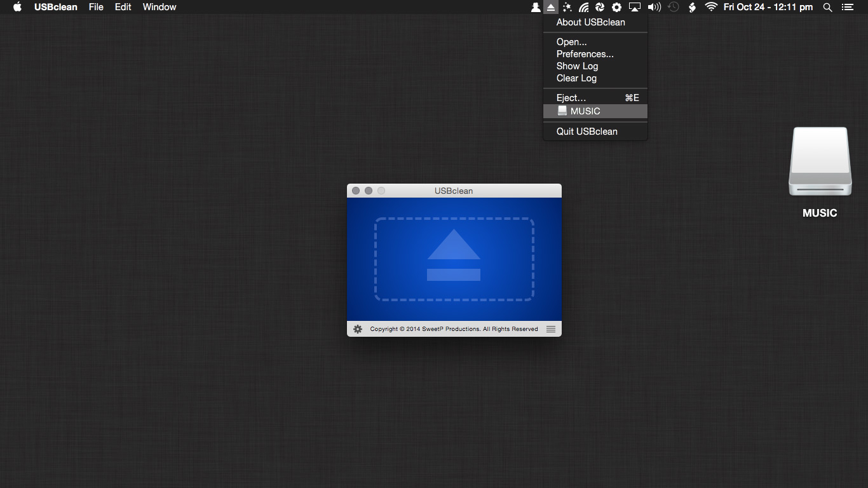The image size is (868, 488).
Task: Click the sparkle stars menu bar icon
Action: [567, 7]
